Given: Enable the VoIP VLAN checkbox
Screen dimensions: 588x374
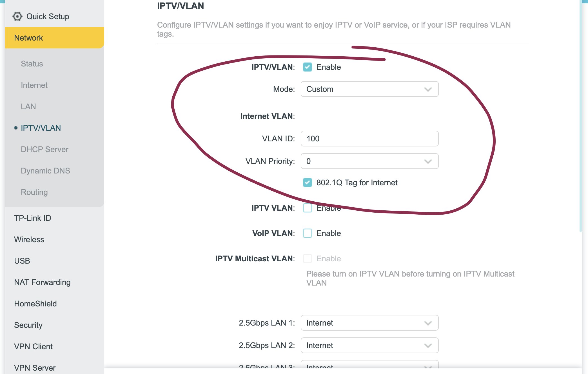Looking at the screenshot, I should pyautogui.click(x=307, y=233).
